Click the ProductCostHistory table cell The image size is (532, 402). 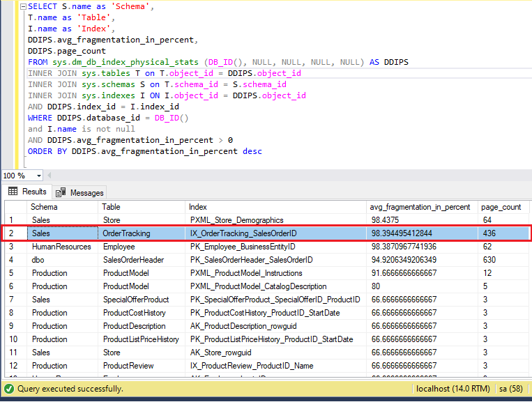click(142, 313)
